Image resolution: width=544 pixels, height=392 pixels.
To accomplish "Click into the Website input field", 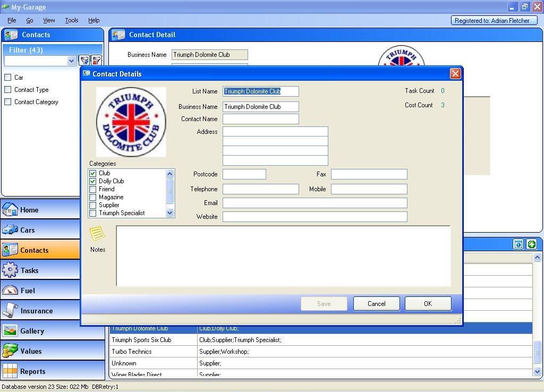I will pos(314,217).
